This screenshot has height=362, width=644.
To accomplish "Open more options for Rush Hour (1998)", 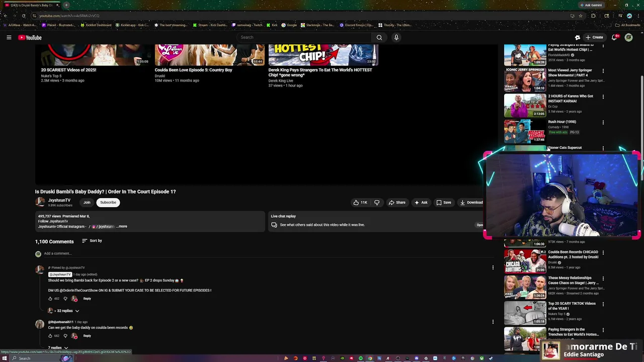I will click(x=603, y=122).
